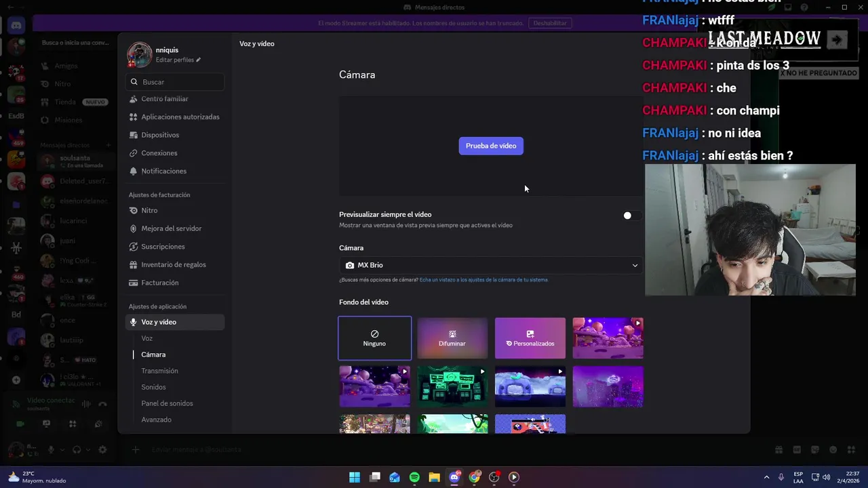Open Personalizados background option
The height and width of the screenshot is (488, 868).
[530, 338]
